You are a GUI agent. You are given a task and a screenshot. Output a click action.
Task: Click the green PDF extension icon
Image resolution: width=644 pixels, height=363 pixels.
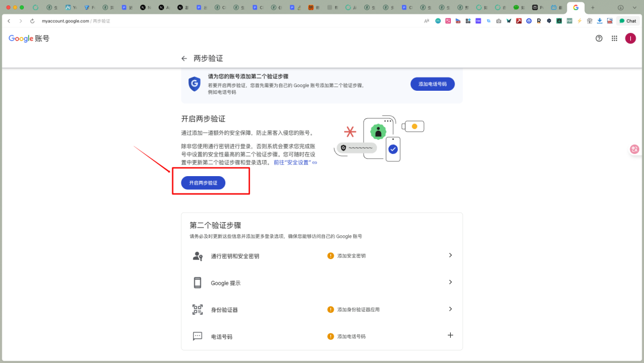569,21
